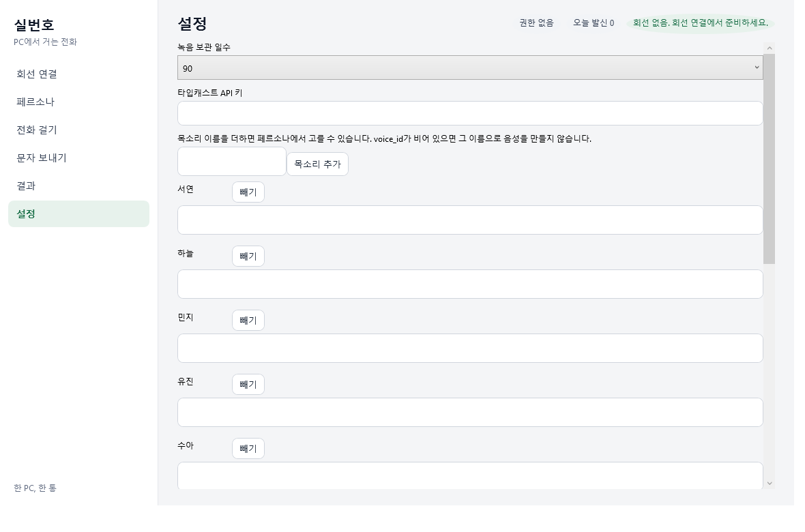
Task: Click the 한 PC, 한 통 footer text
Action: click(x=35, y=488)
